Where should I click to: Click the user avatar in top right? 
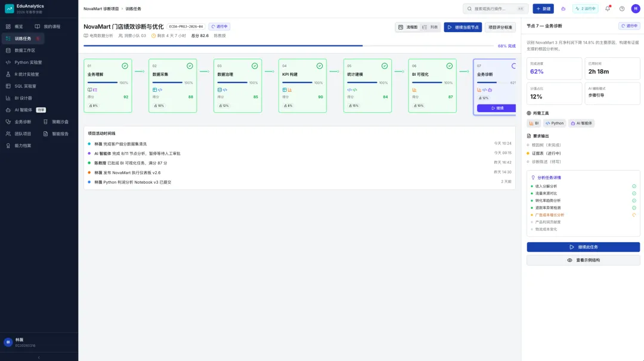pos(636,8)
